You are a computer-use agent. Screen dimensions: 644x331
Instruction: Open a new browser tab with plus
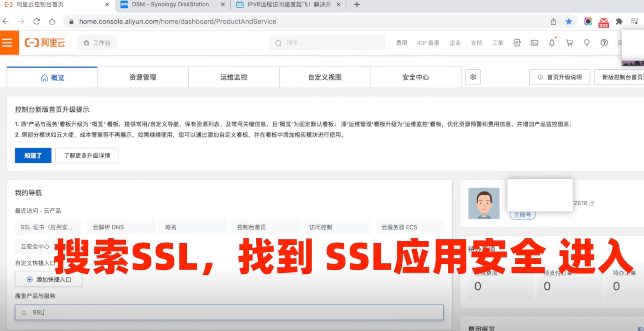coord(357,4)
